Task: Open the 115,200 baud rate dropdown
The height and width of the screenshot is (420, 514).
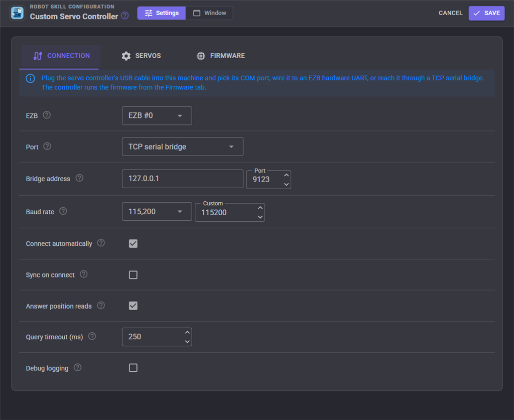Action: click(157, 212)
